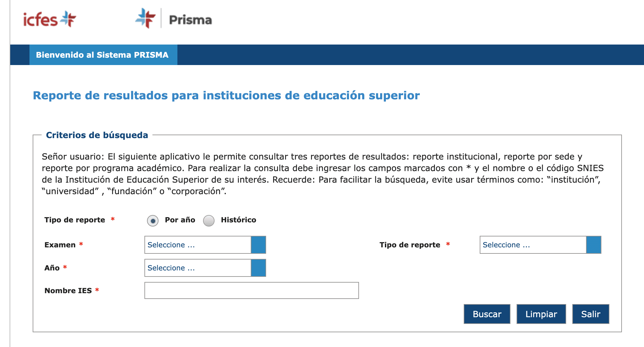Click the 'Criterios de búsqueda' section title
644x347 pixels.
click(x=97, y=135)
